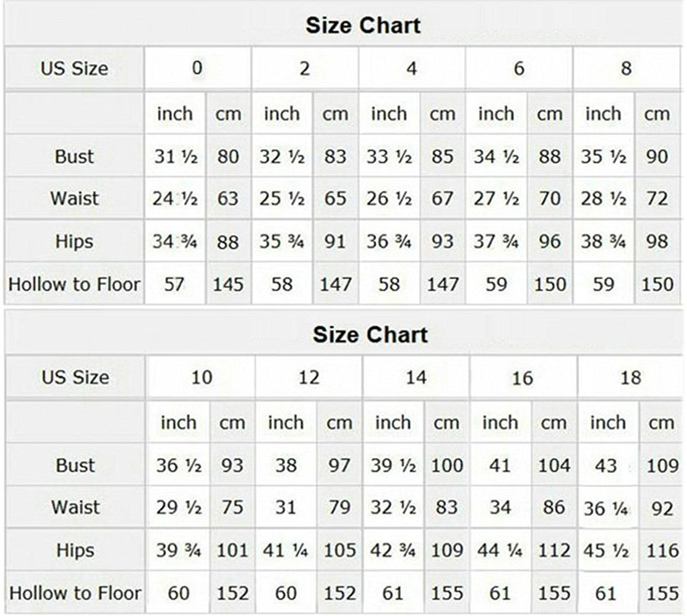Select the hips 41 ¼ inch cell

[285, 550]
